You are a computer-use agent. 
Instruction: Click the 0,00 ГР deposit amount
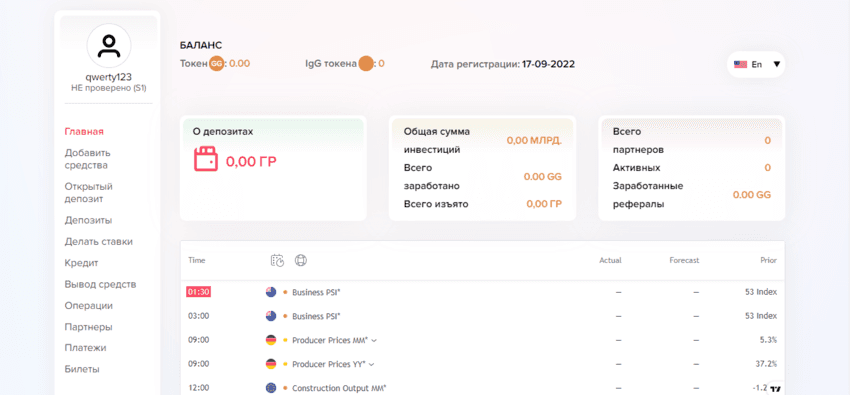(251, 161)
